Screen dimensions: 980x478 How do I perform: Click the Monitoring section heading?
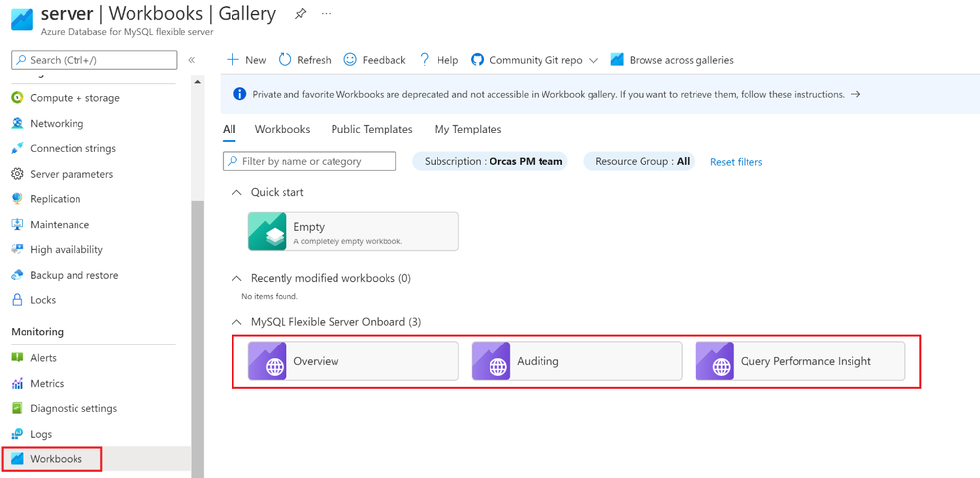tap(37, 332)
